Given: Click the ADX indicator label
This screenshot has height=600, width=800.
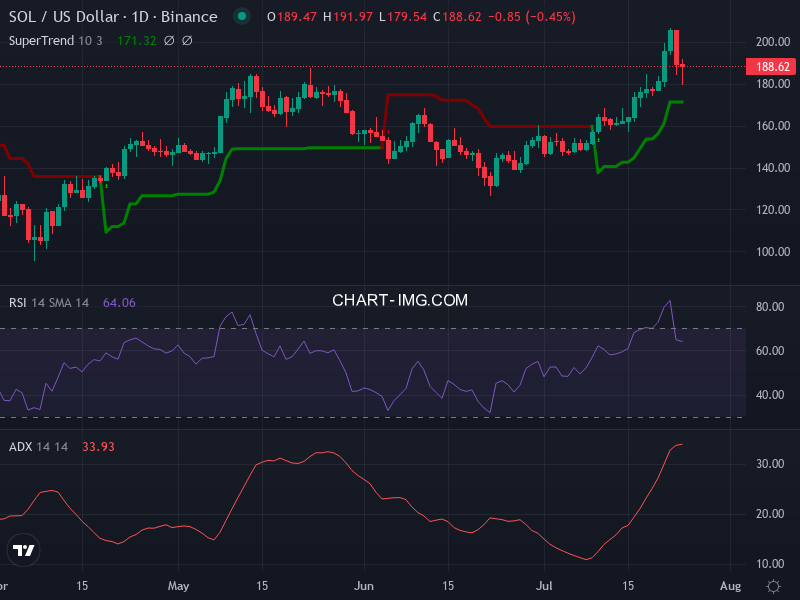Looking at the screenshot, I should pyautogui.click(x=20, y=446).
